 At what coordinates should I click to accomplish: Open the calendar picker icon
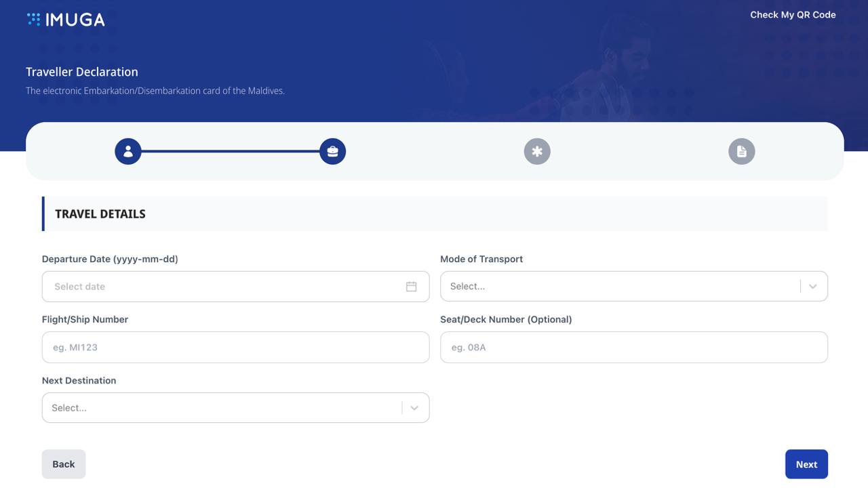pyautogui.click(x=411, y=287)
